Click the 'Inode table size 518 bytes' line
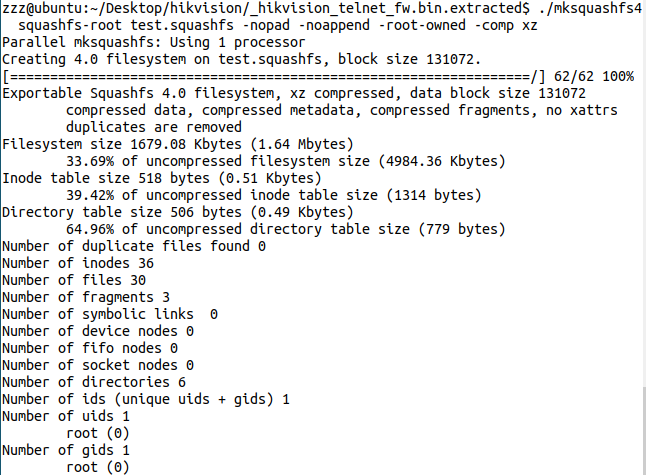 [x=141, y=178]
